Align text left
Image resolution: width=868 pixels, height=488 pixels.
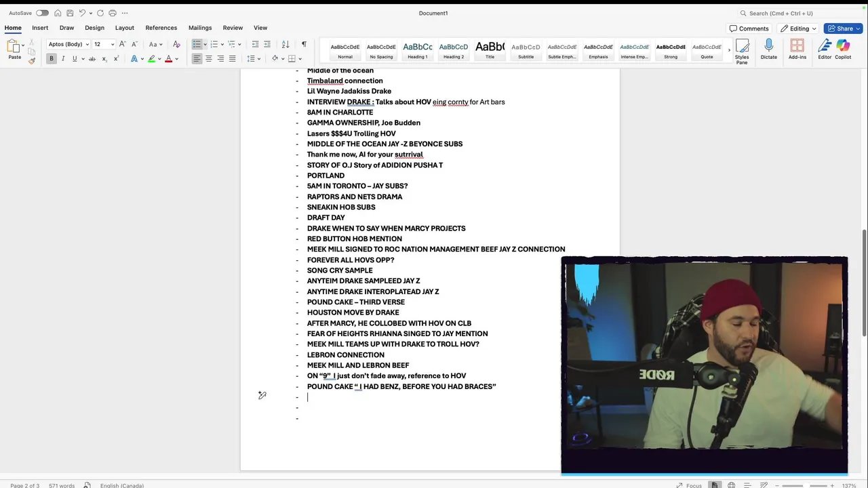click(197, 59)
